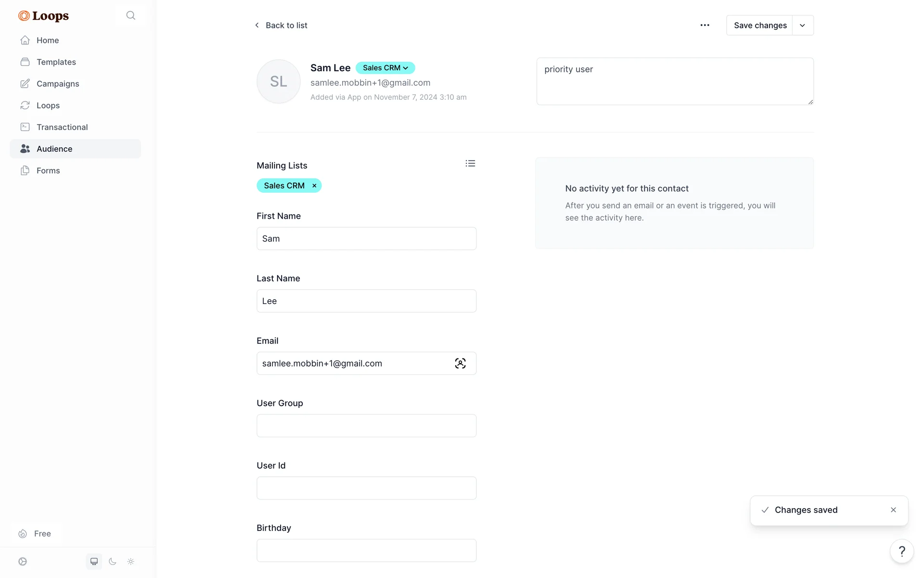Viewport: 924px width, 578px height.
Task: Switch to light theme mode
Action: (x=131, y=562)
